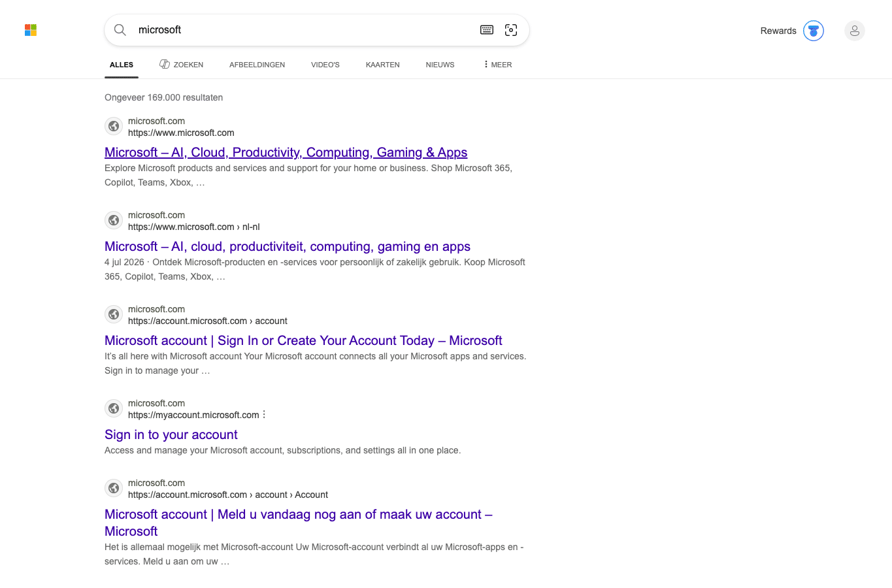
Task: Switch to the Afbeeldingen tab
Action: 257,65
